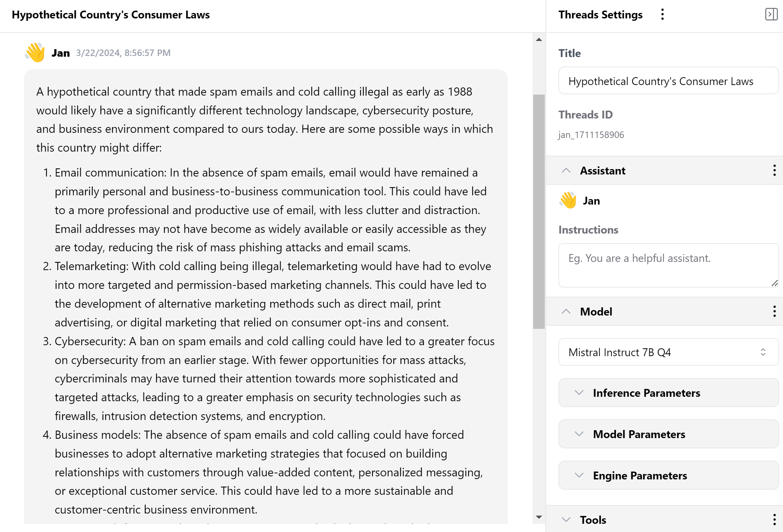Click the scrollbar up arrow
The width and height of the screenshot is (783, 532).
click(539, 40)
